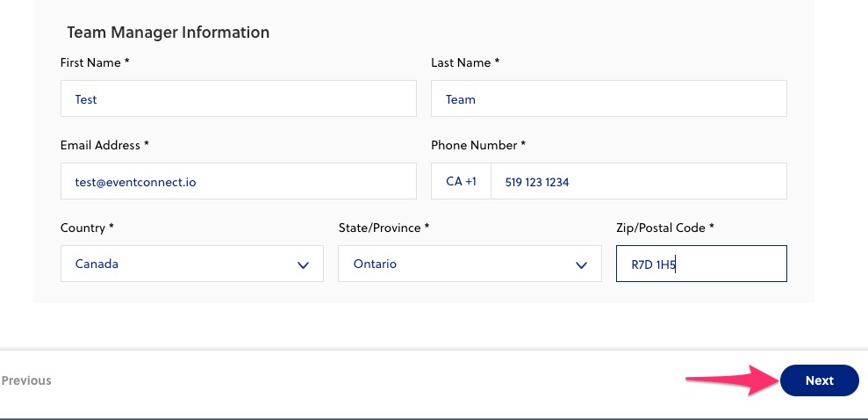This screenshot has width=868, height=420.
Task: Click the Team Manager Information heading
Action: pyautogui.click(x=169, y=33)
